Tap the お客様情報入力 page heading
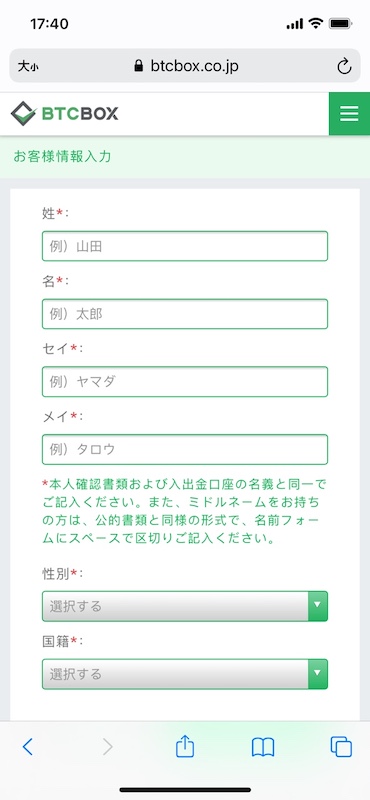 click(62, 156)
